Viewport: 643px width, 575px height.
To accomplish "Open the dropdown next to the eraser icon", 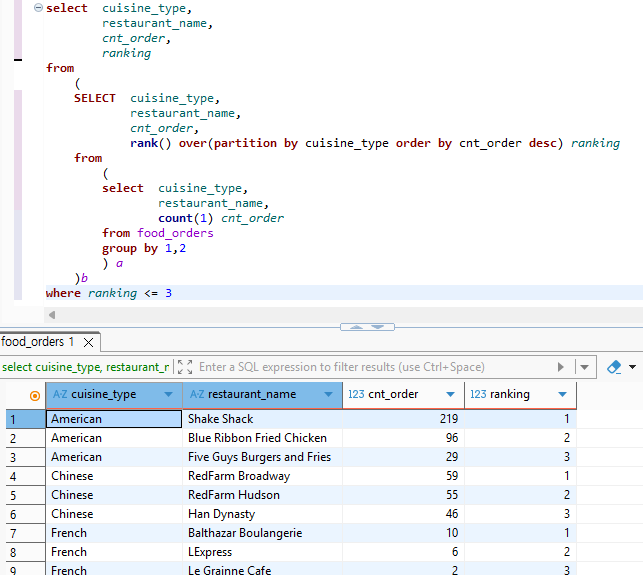I will (x=633, y=367).
